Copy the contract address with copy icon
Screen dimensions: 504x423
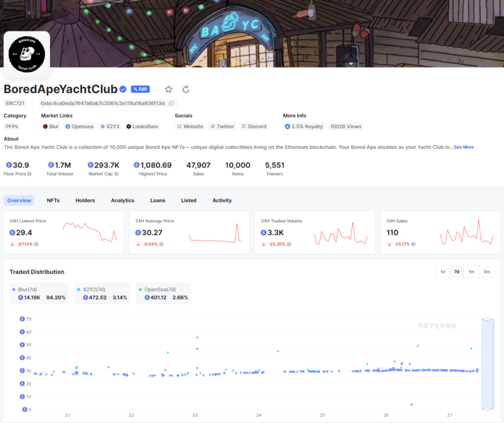click(171, 104)
